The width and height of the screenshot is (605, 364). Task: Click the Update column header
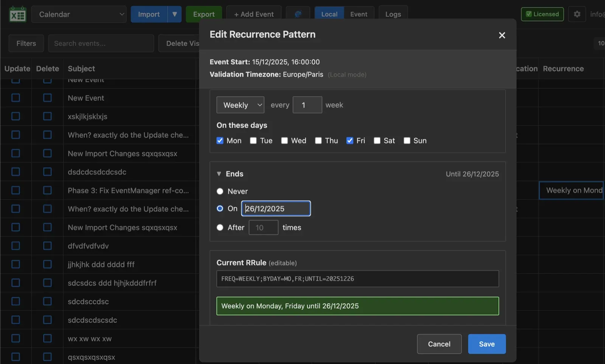tap(17, 69)
